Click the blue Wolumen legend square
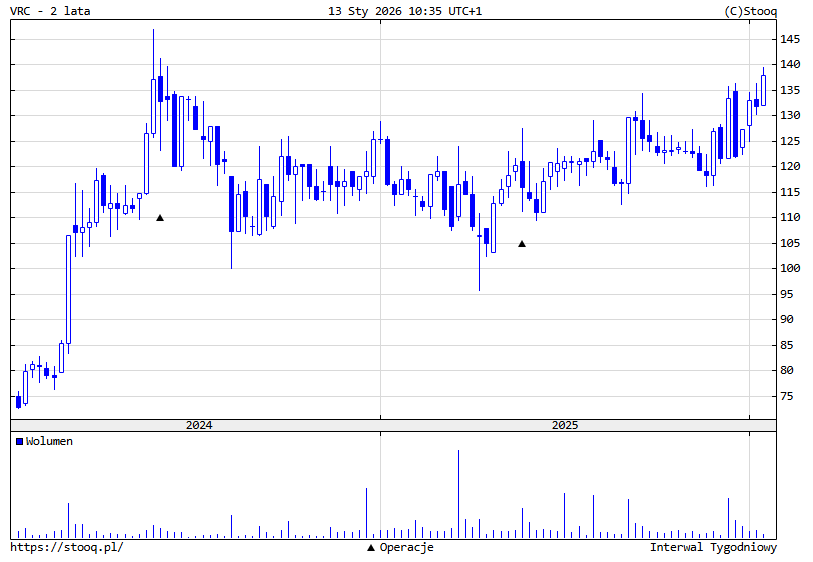 coord(19,441)
